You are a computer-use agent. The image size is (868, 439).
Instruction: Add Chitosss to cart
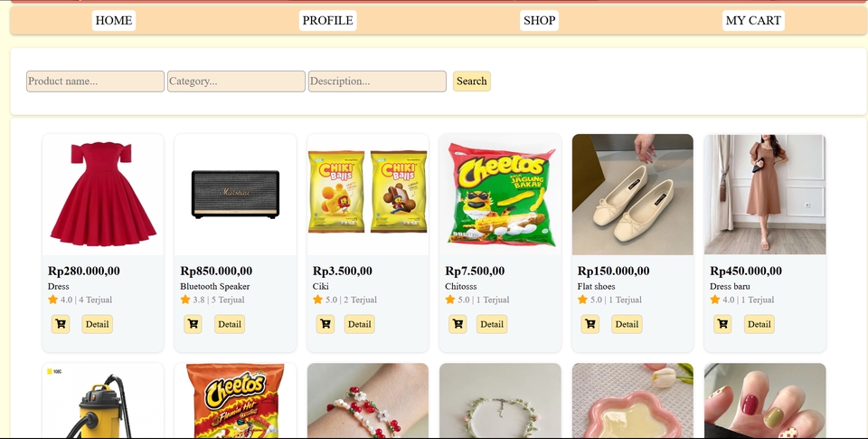pyautogui.click(x=458, y=324)
